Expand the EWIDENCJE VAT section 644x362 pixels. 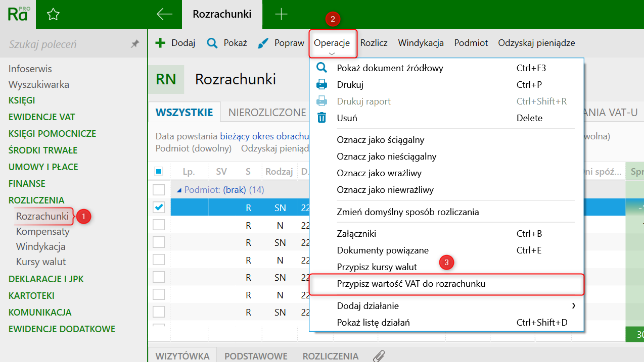coord(41,117)
